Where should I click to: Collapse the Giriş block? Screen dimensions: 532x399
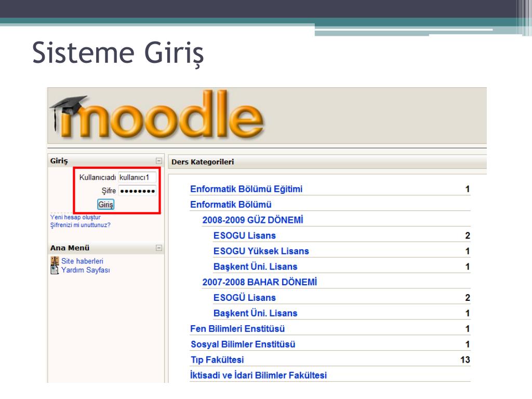pyautogui.click(x=159, y=161)
